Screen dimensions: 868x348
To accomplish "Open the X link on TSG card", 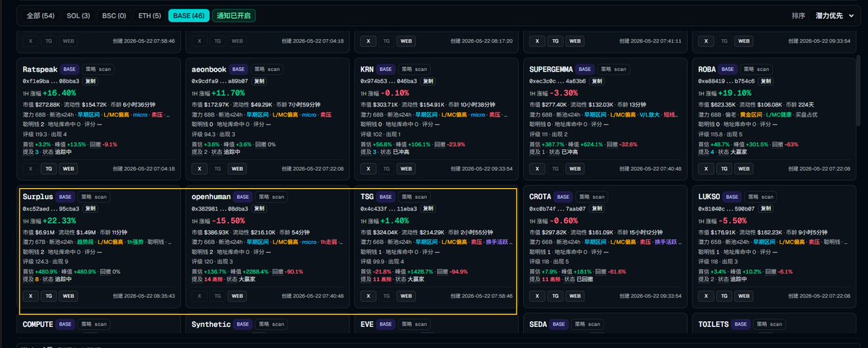I will (x=369, y=296).
